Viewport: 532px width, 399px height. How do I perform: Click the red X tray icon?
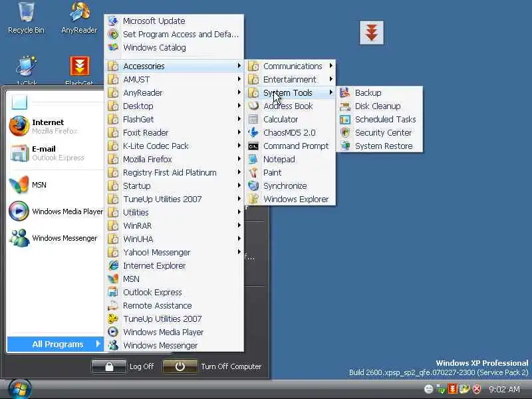477,389
